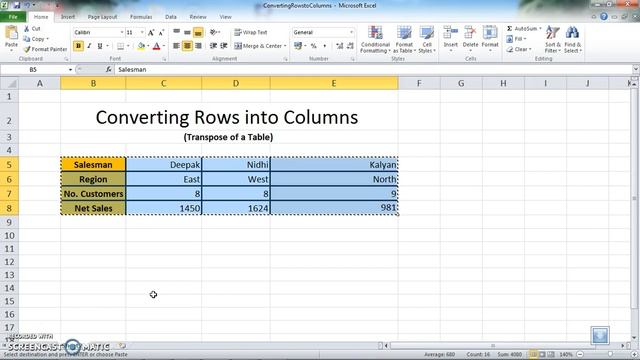Click the Copy icon

(x=27, y=39)
